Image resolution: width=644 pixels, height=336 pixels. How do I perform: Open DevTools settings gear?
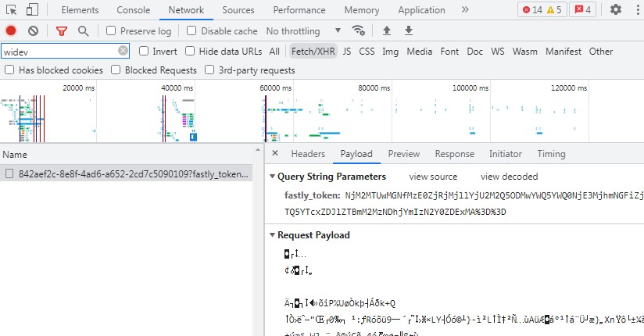point(616,9)
